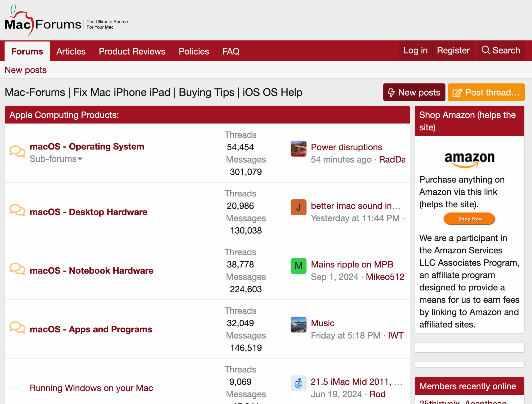Open the Post thread dropdown
Viewport: 532px width, 404px height.
(x=486, y=92)
